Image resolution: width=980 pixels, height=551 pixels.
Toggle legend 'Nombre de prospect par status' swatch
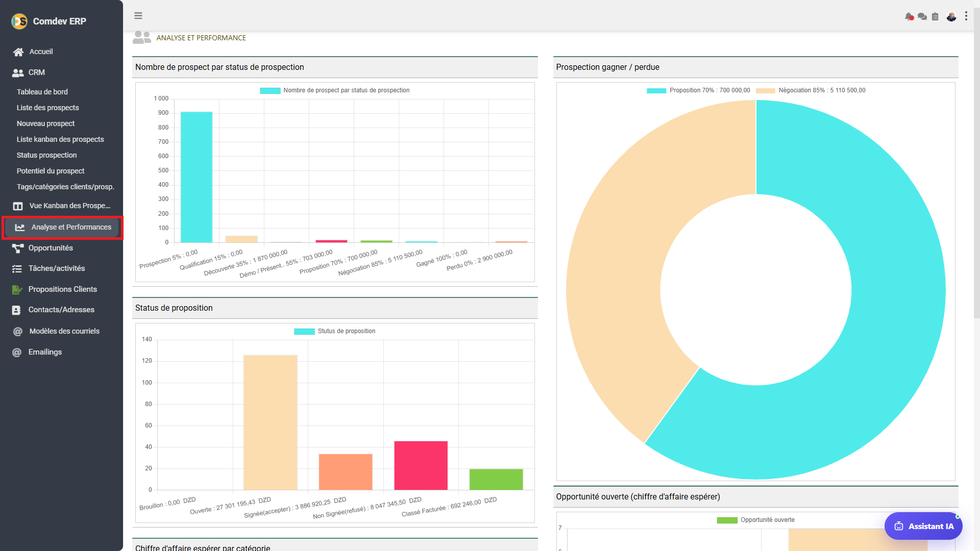(x=270, y=91)
